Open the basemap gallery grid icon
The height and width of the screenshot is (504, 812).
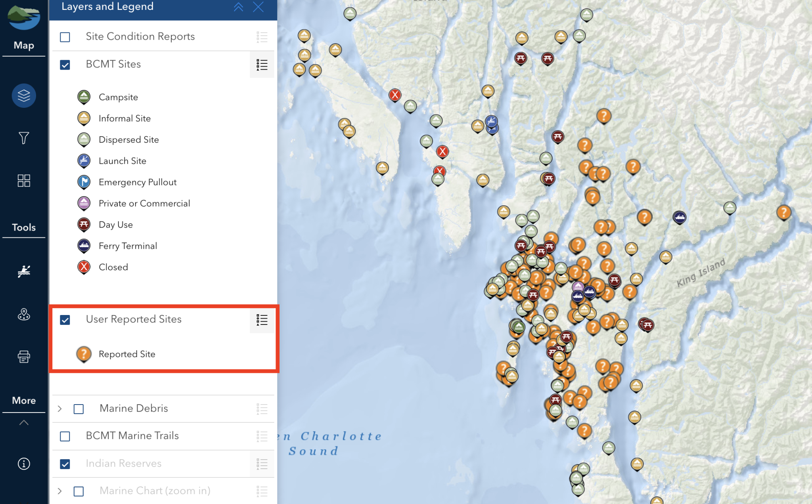coord(24,181)
